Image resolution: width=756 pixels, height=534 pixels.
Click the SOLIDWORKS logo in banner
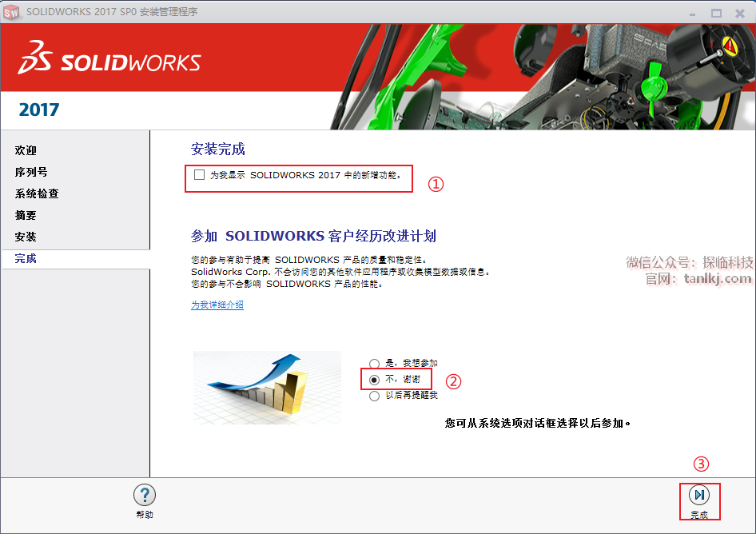click(x=109, y=58)
